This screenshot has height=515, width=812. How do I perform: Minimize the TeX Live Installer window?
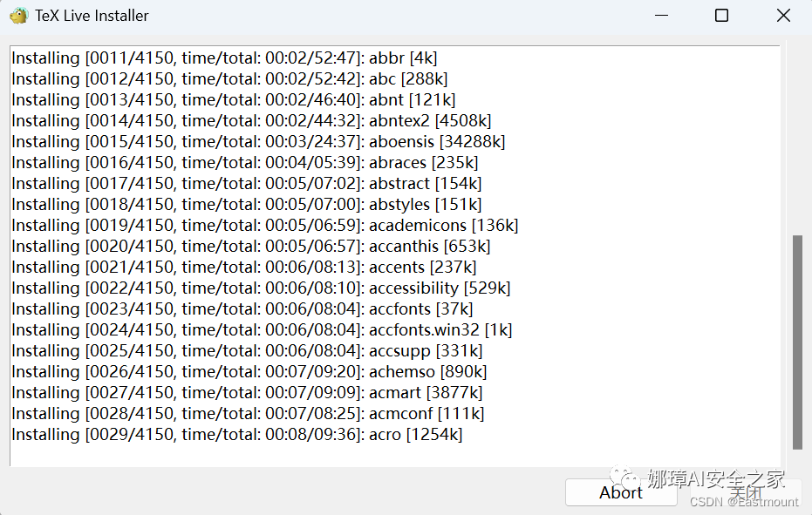661,16
